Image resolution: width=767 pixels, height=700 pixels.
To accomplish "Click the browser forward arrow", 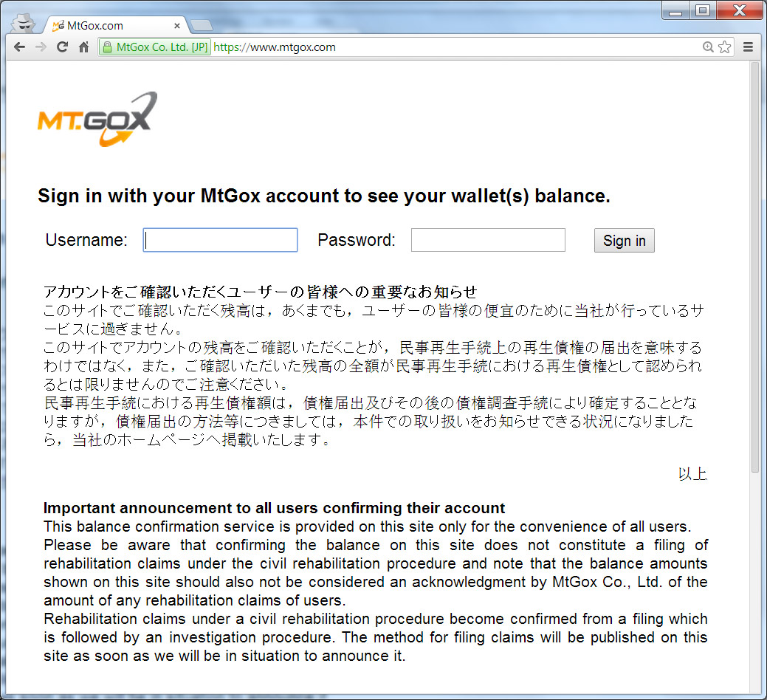I will point(41,47).
